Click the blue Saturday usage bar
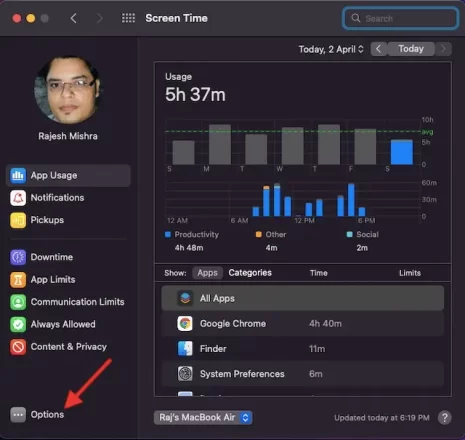 tap(402, 152)
